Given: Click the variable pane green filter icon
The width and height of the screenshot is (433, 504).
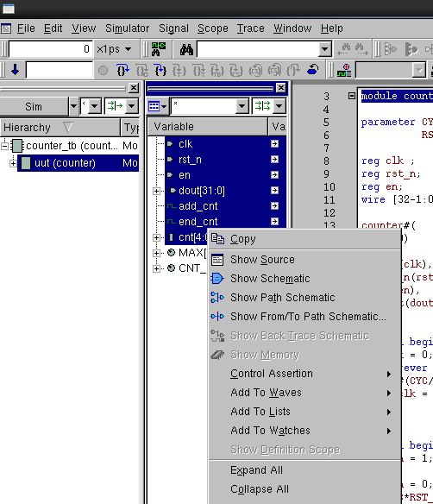Looking at the screenshot, I should click(262, 106).
